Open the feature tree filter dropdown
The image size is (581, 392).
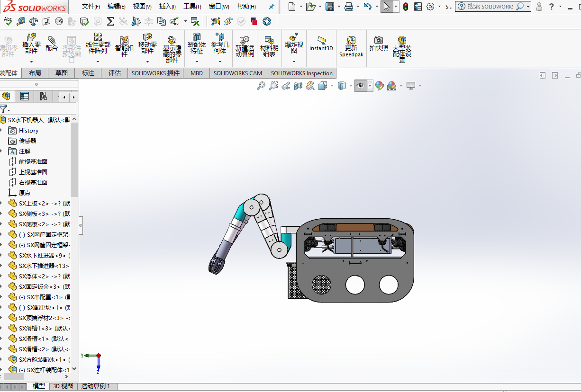tap(9, 111)
